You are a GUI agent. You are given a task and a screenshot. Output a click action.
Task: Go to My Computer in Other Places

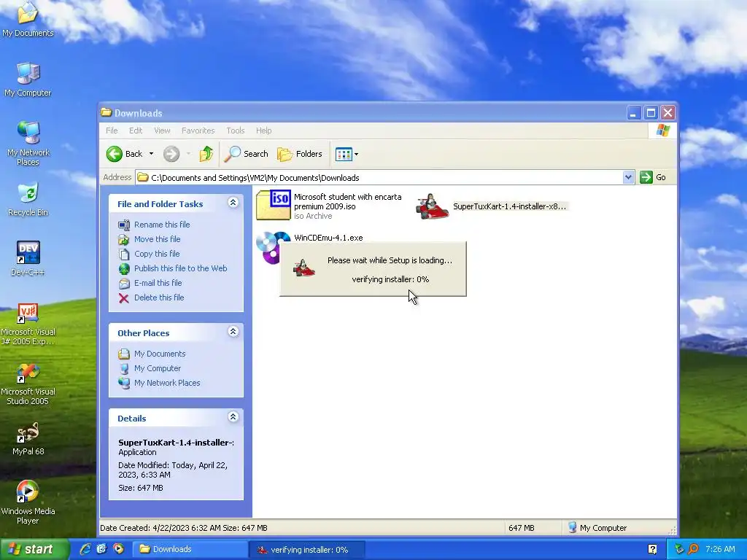[x=150, y=368]
